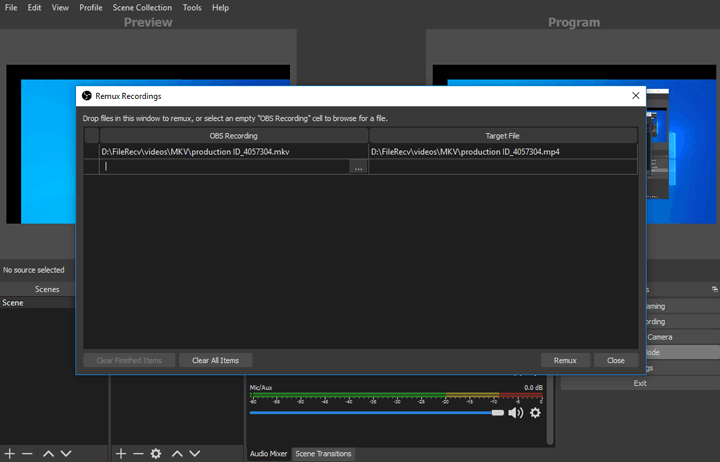Screen dimensions: 720x462
Task: Click OBS Recording column header
Action: click(x=234, y=136)
